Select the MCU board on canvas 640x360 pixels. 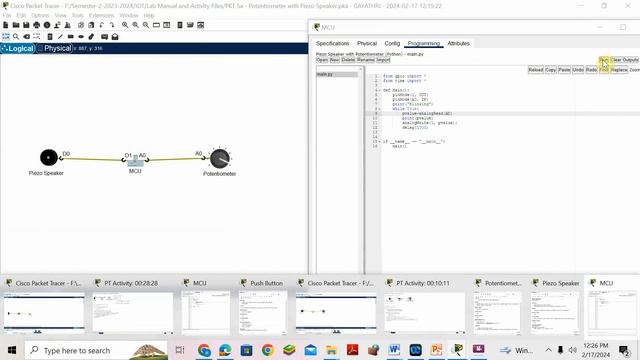pos(135,162)
